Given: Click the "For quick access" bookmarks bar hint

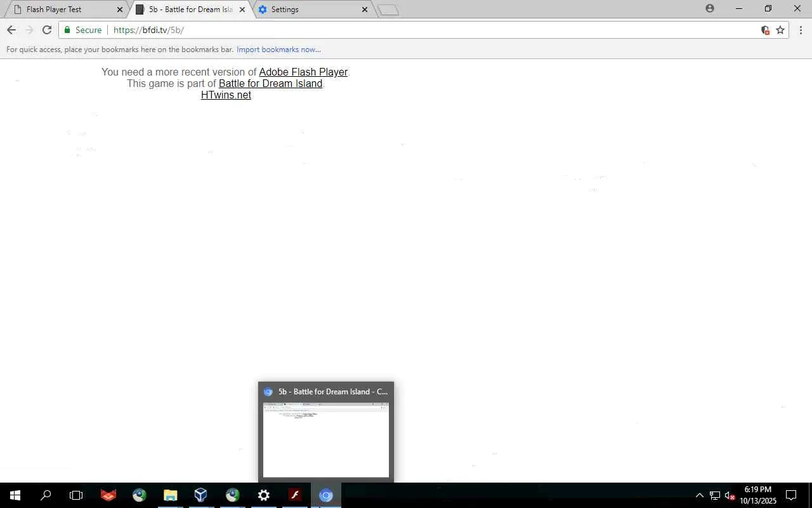Looking at the screenshot, I should 120,50.
